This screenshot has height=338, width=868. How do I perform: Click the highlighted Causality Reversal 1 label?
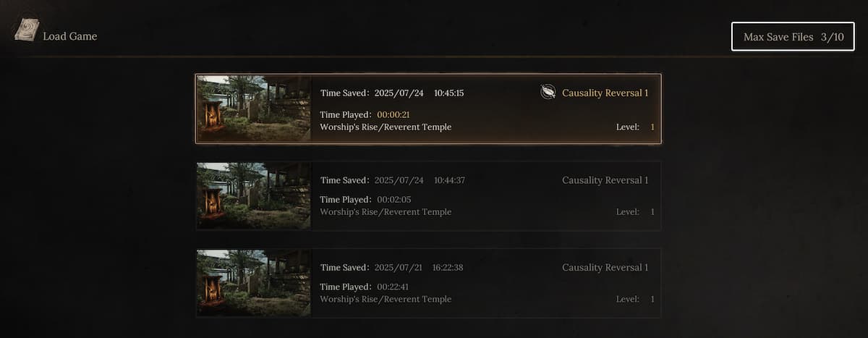605,93
